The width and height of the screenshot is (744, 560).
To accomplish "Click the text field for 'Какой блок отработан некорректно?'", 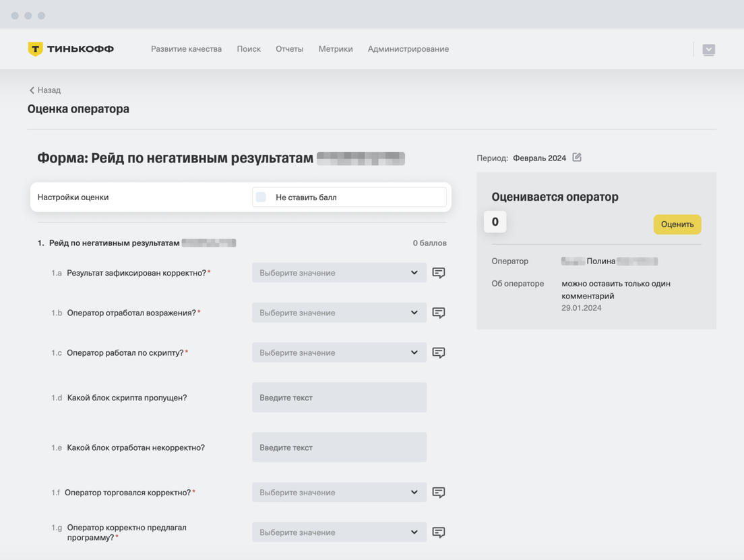I will click(339, 447).
